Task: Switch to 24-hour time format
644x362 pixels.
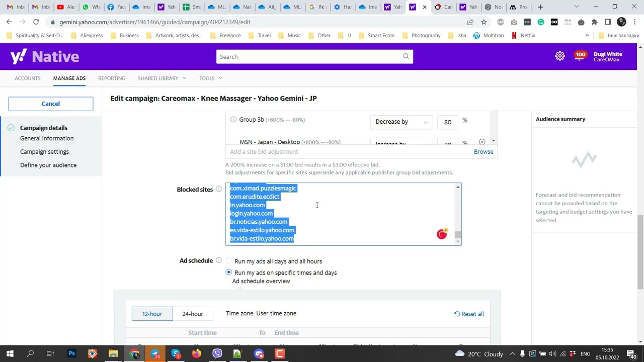Action: pos(193,314)
